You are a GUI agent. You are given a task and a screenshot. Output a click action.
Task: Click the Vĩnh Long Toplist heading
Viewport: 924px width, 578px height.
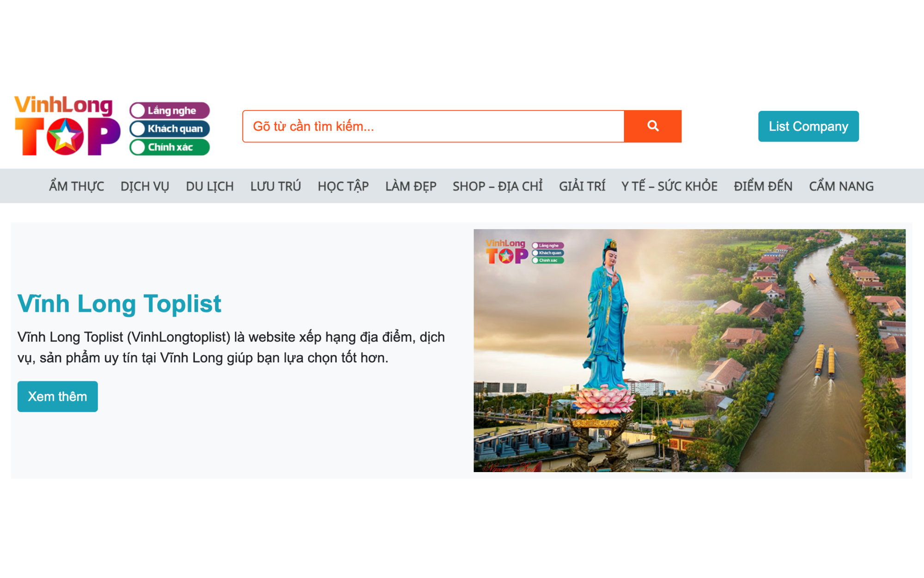[119, 304]
